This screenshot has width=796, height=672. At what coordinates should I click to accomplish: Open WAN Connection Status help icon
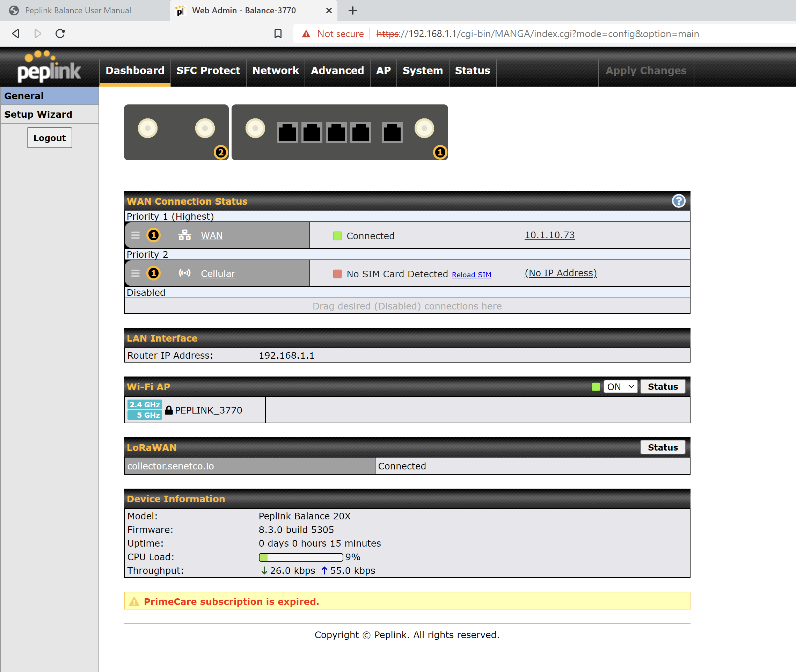(x=678, y=201)
